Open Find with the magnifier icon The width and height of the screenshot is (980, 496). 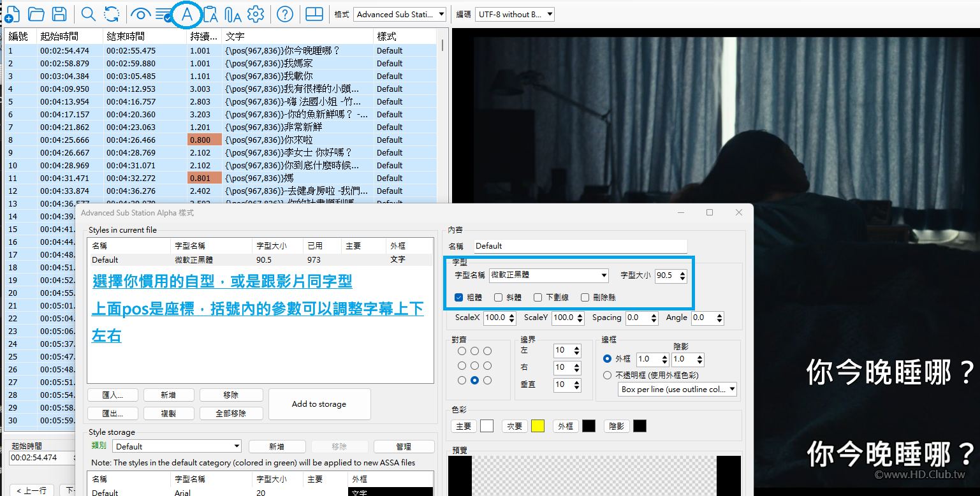tap(89, 14)
